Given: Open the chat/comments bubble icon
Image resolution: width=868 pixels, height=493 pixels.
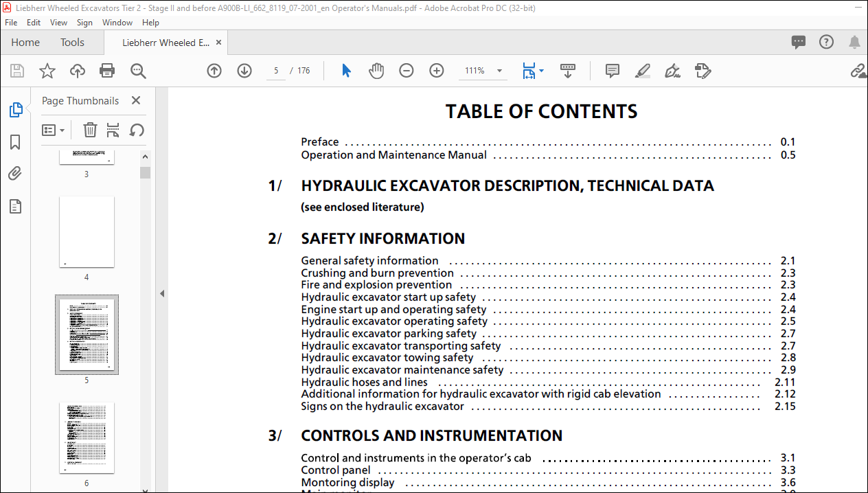Looking at the screenshot, I should [x=799, y=42].
